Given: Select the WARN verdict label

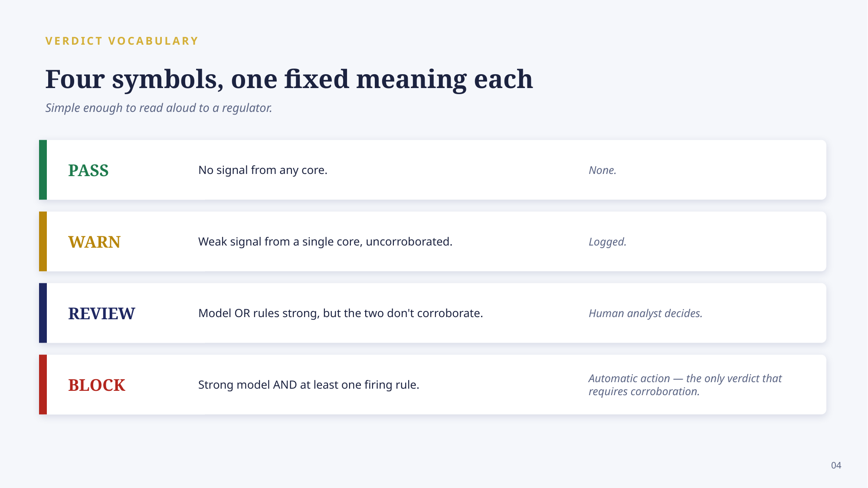Looking at the screenshot, I should (94, 242).
